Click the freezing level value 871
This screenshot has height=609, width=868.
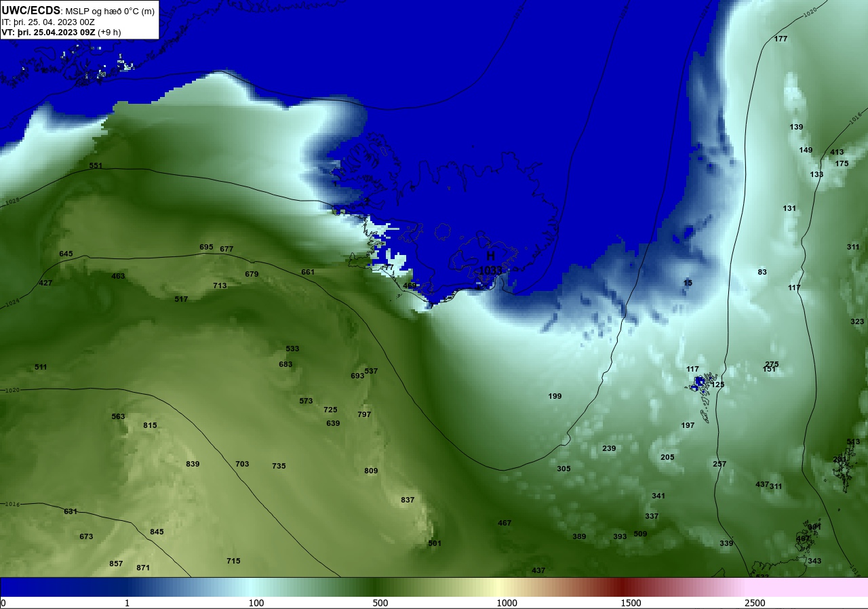tap(143, 568)
